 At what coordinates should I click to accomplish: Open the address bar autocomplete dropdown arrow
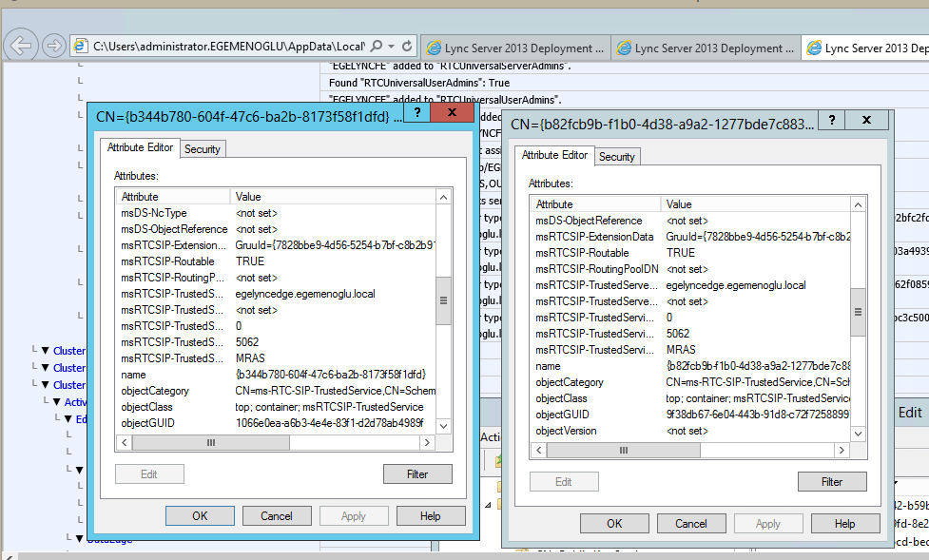point(391,46)
